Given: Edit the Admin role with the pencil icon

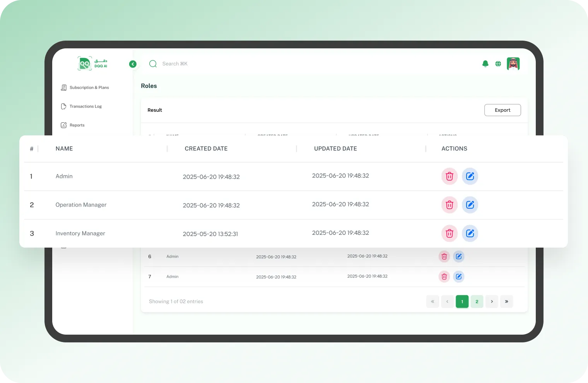Looking at the screenshot, I should tap(470, 176).
